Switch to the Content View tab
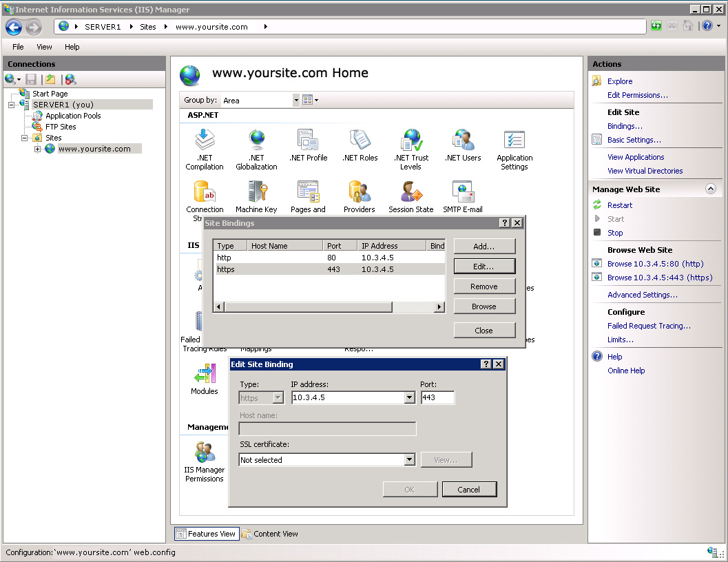The width and height of the screenshot is (728, 562). point(270,534)
